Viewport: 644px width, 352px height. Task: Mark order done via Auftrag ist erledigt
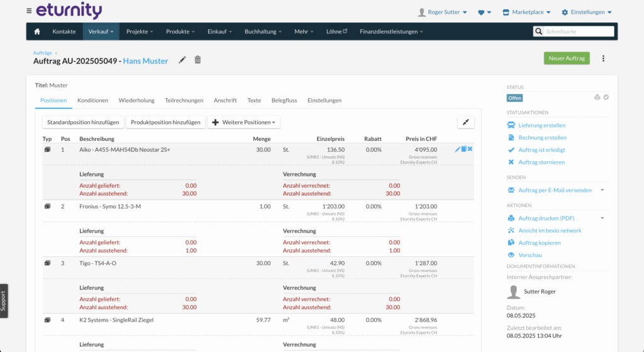click(x=541, y=150)
